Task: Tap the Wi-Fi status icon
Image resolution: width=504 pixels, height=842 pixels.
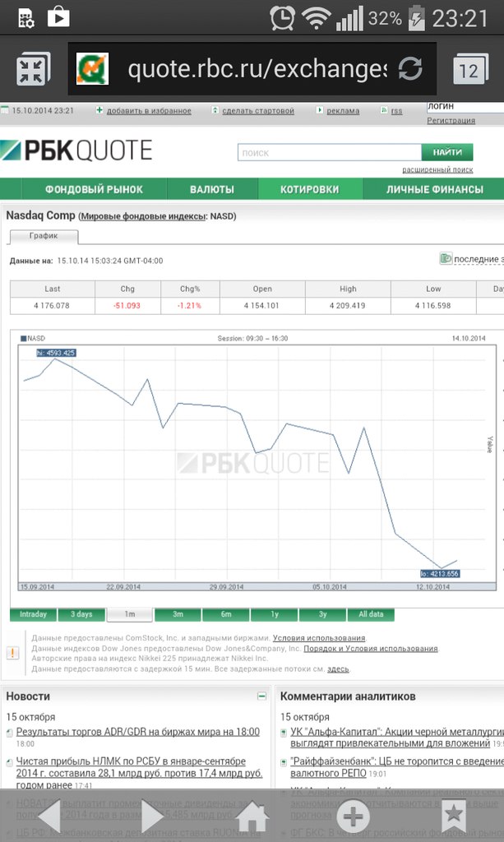Action: coord(317,18)
